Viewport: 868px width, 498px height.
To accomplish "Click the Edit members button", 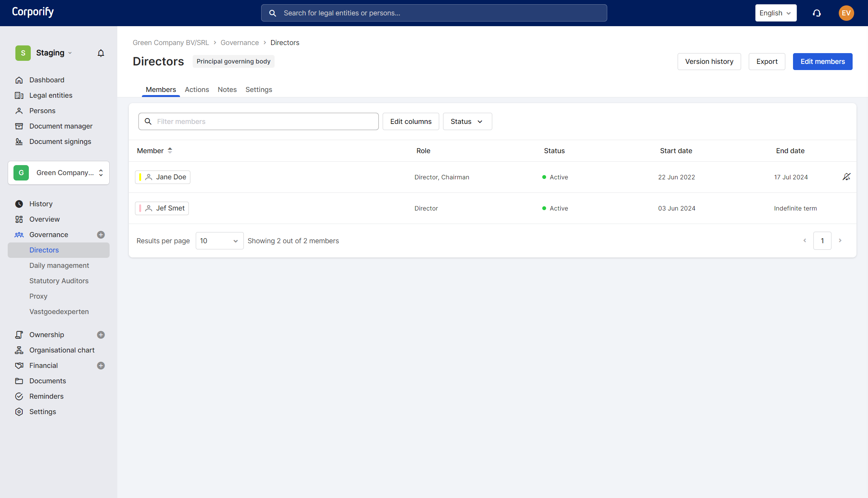I will [822, 62].
